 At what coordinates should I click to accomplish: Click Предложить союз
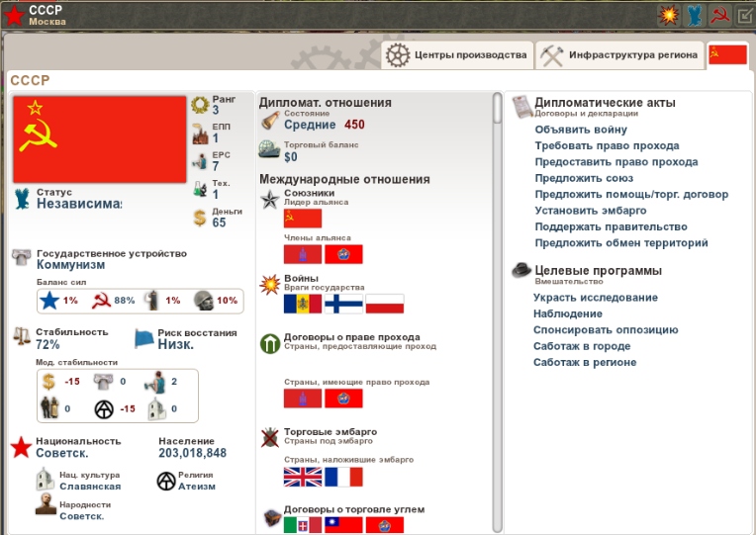584,178
